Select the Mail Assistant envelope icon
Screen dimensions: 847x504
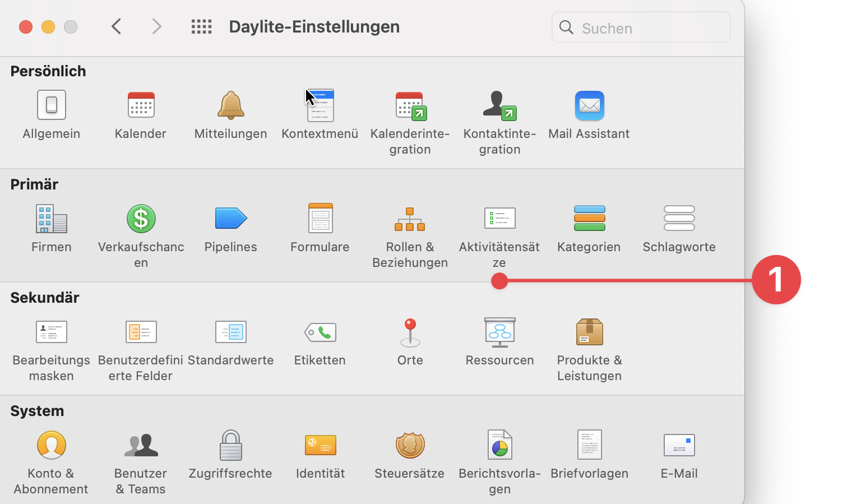pos(589,105)
